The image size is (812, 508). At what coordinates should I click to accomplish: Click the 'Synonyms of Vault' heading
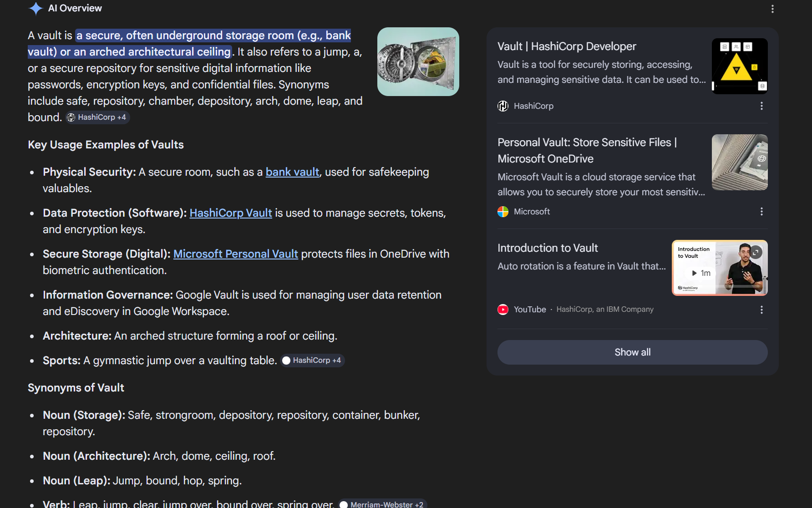pos(76,388)
